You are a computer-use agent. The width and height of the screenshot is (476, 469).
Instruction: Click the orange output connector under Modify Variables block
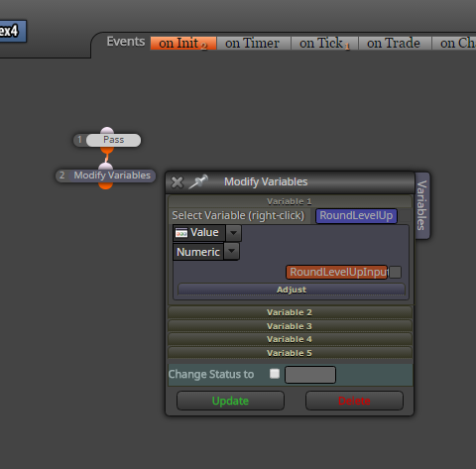105,185
